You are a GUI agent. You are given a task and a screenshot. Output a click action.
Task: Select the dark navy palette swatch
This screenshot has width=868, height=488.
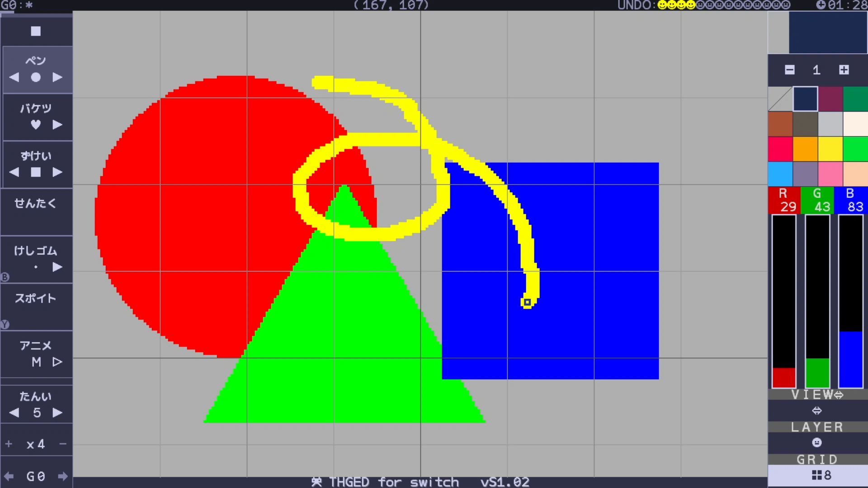805,99
